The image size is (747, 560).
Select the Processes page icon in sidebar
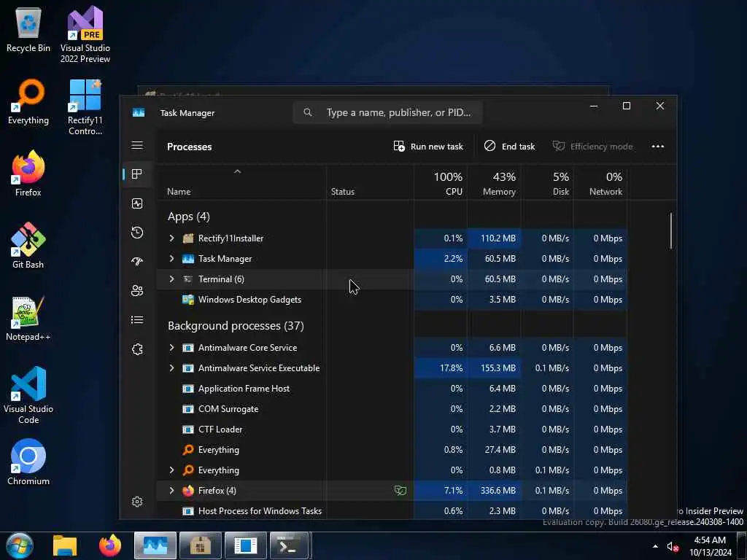coord(137,174)
